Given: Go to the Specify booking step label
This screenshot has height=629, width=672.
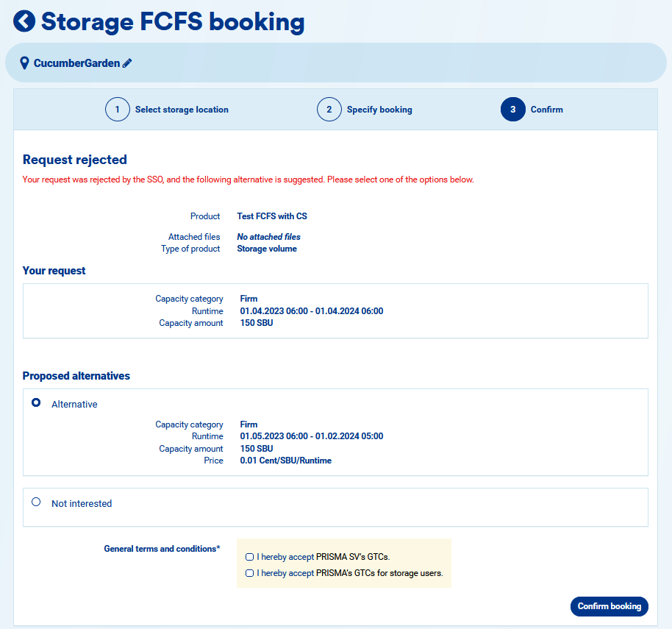Looking at the screenshot, I should tap(379, 110).
